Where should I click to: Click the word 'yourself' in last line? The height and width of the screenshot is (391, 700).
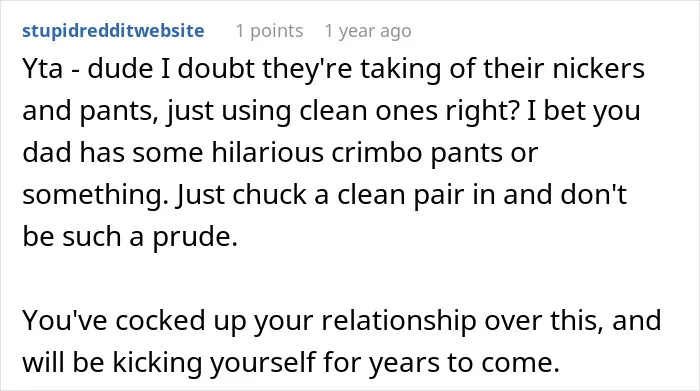(263, 362)
